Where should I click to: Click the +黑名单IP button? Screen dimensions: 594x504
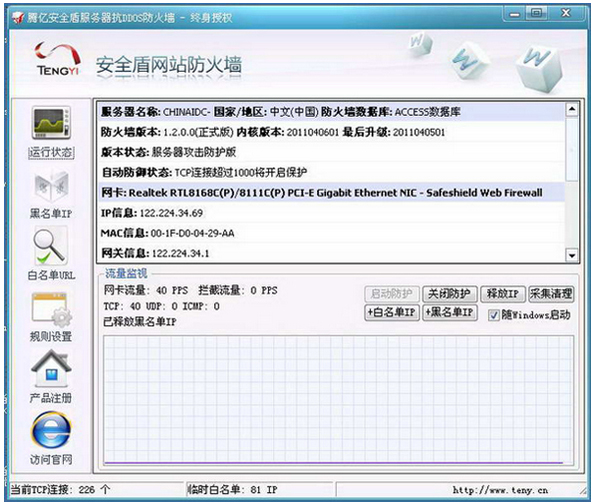[x=449, y=313]
